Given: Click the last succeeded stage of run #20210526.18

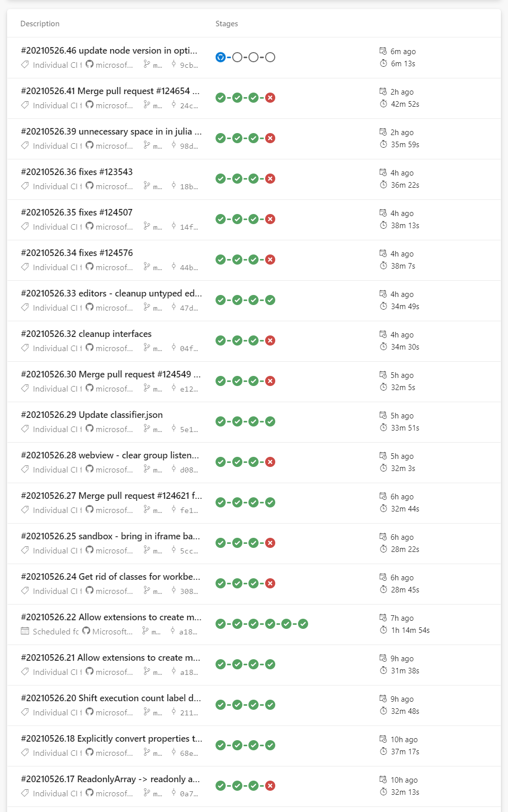Looking at the screenshot, I should (x=270, y=745).
